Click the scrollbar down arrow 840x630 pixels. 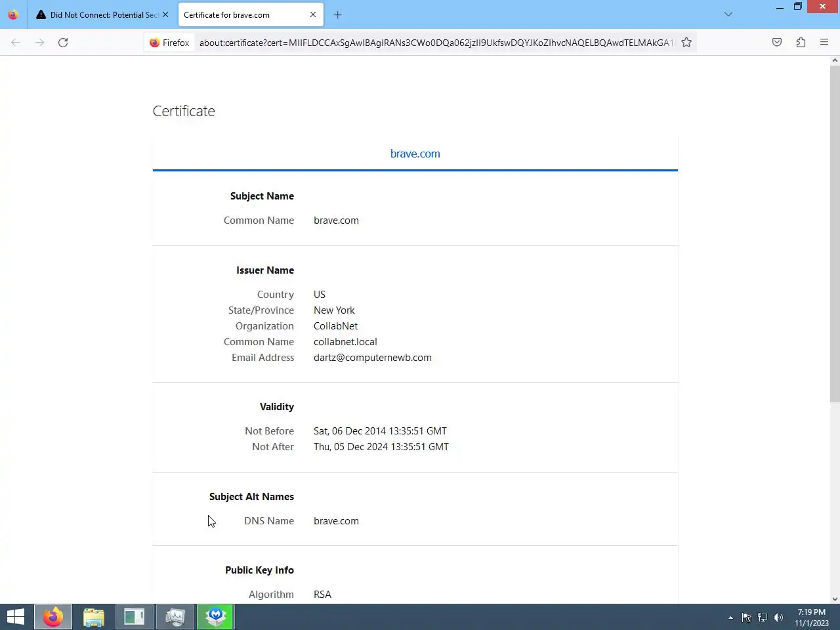835,598
